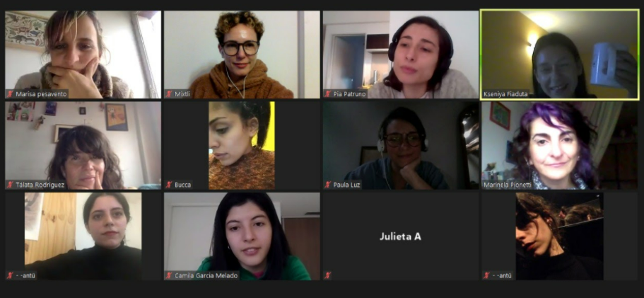The image size is (644, 298).
Task: Click the Marinela Pionetti name label
Action: 508,185
